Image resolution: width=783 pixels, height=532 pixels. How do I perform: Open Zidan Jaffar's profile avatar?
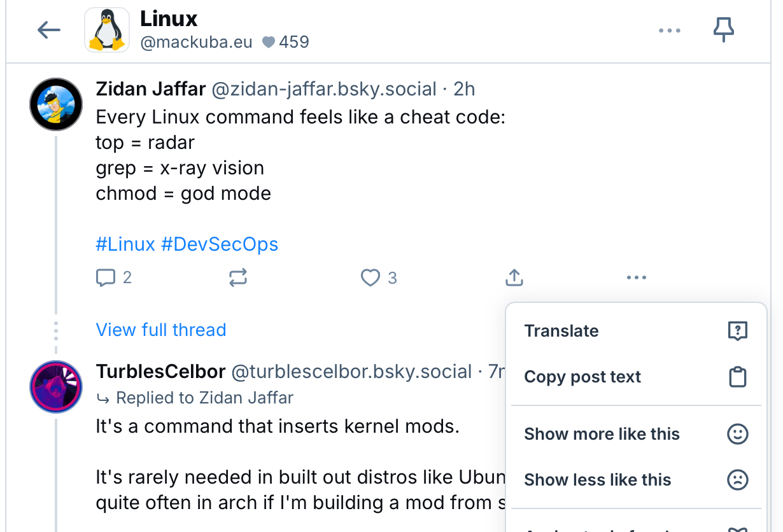tap(56, 104)
